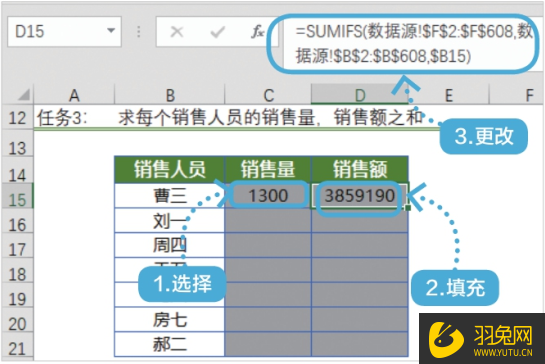Viewport: 545px width, 364px height.
Task: Cancel formula entry with the X icon
Action: 177,32
